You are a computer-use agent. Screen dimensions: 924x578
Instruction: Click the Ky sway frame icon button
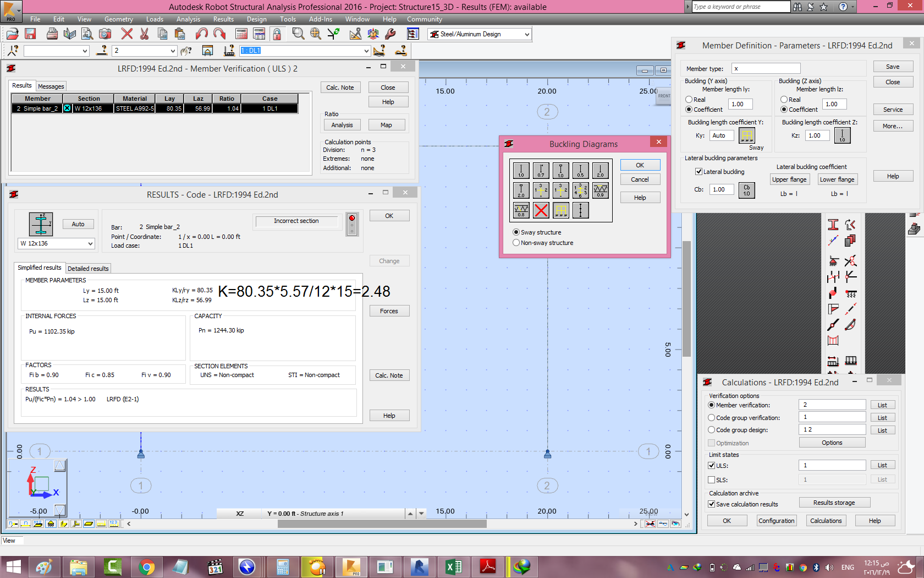point(747,135)
